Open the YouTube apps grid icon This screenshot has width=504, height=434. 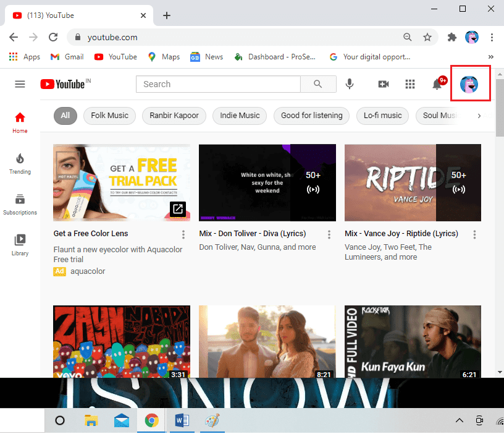(410, 84)
